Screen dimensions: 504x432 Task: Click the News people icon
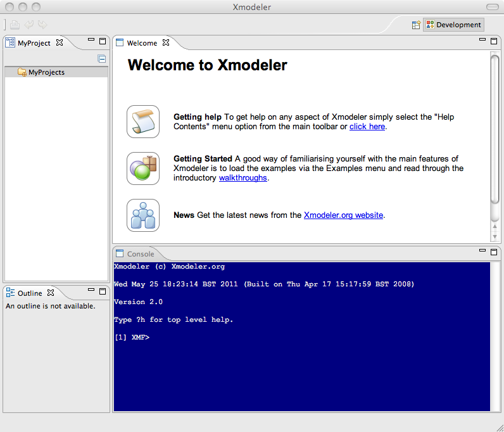coord(143,215)
